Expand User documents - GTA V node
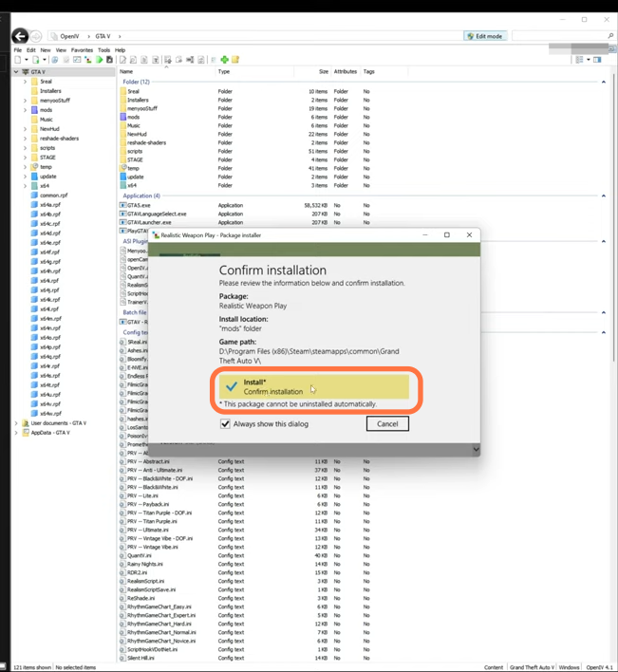 pos(16,423)
